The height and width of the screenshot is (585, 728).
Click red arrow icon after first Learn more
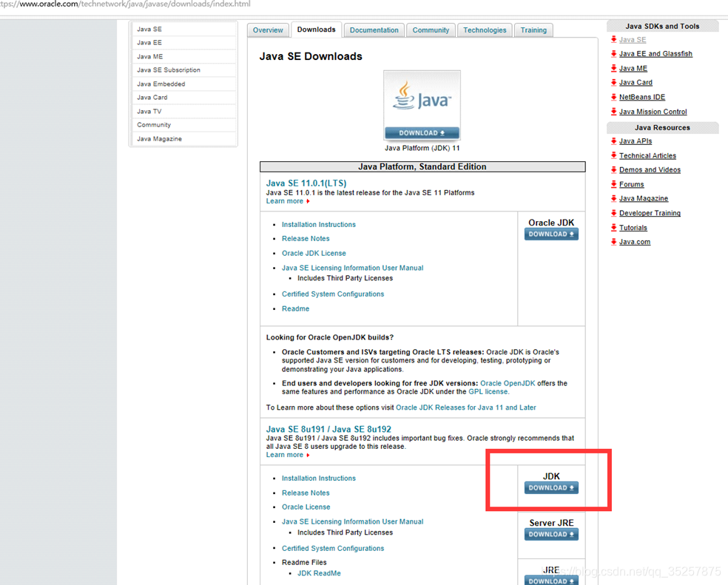308,201
